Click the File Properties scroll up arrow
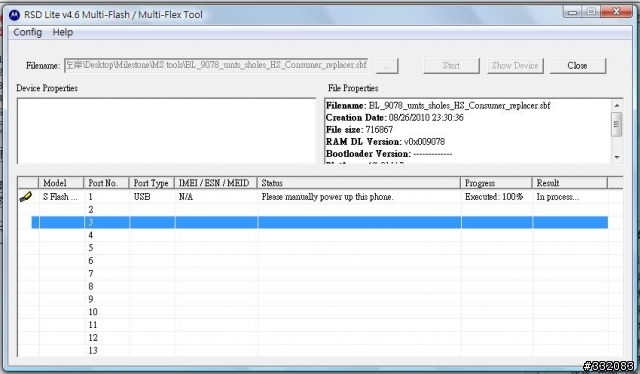 pyautogui.click(x=617, y=105)
